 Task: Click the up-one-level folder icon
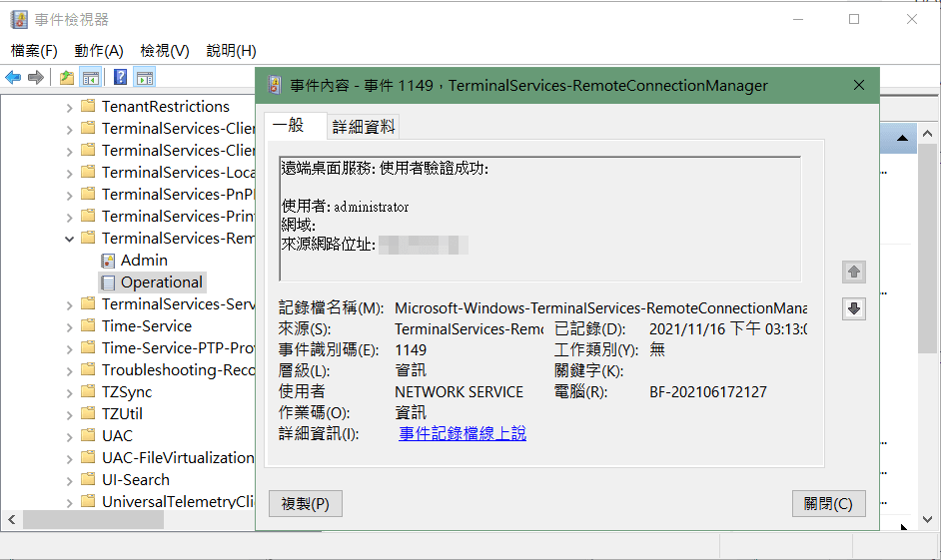(67, 78)
